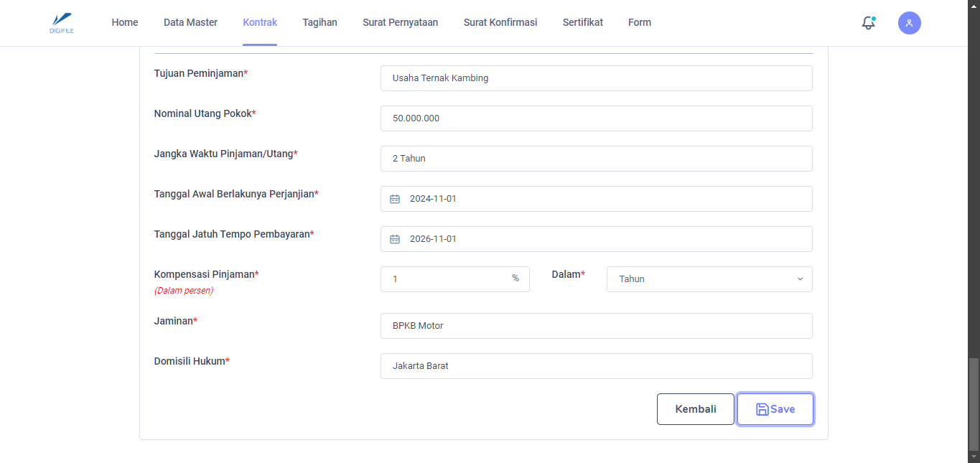Screen dimensions: 980x463
Task: Click the floppy disk icon on Save
Action: (762, 409)
